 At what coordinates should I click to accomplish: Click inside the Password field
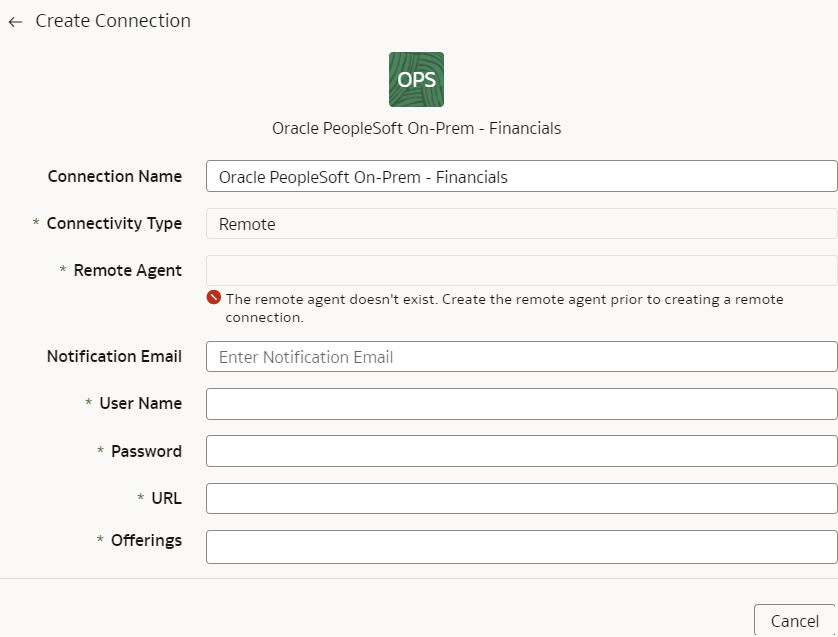(x=520, y=451)
